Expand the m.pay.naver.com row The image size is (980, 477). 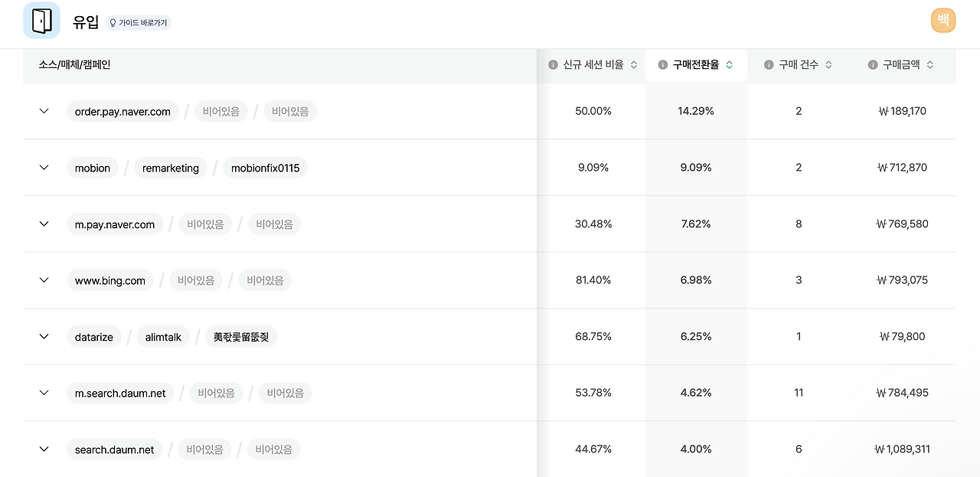point(44,224)
